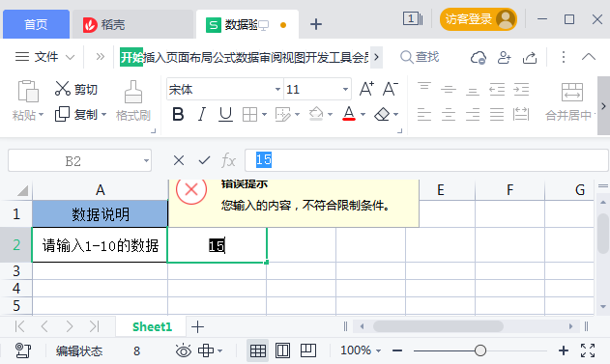Image resolution: width=610 pixels, height=364 pixels.
Task: Expand border style dropdown arrow
Action: pos(264,115)
